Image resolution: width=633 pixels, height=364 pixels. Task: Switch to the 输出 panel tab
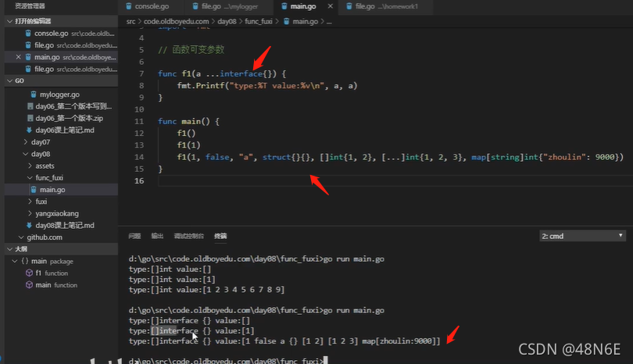[x=157, y=236]
